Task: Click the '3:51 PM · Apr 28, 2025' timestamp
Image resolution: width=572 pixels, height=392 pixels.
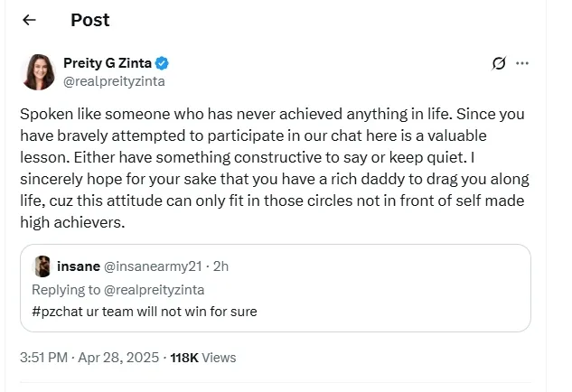Action: click(x=87, y=358)
